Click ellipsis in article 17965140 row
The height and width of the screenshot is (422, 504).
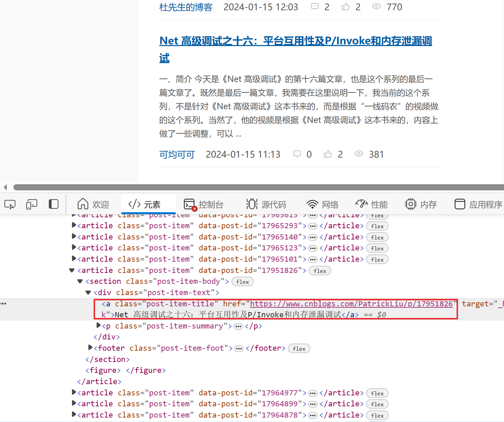(313, 237)
